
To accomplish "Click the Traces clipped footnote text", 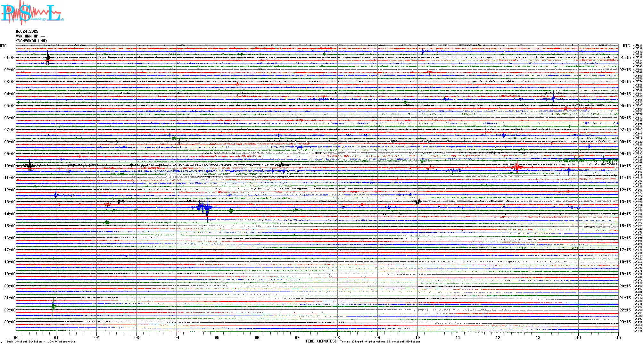I will pos(380,342).
